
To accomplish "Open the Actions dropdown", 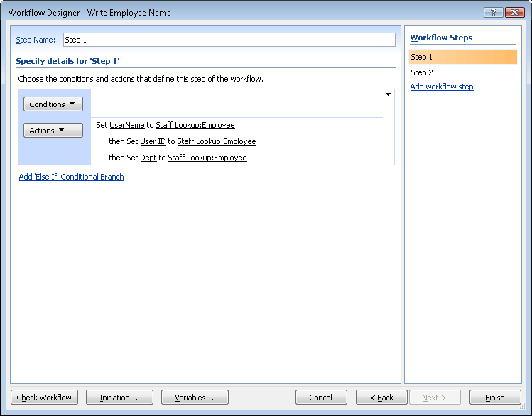I will pyautogui.click(x=53, y=130).
